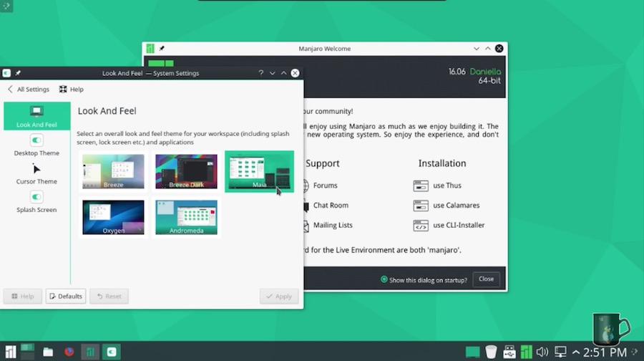This screenshot has width=644, height=361.
Task: Open removable devices notifier in tray
Action: [x=509, y=352]
